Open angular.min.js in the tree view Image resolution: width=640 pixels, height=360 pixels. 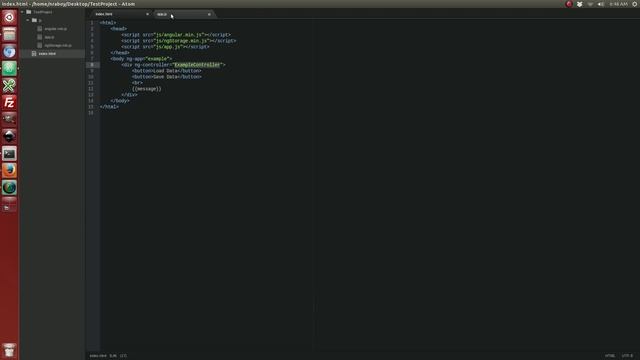coord(56,29)
